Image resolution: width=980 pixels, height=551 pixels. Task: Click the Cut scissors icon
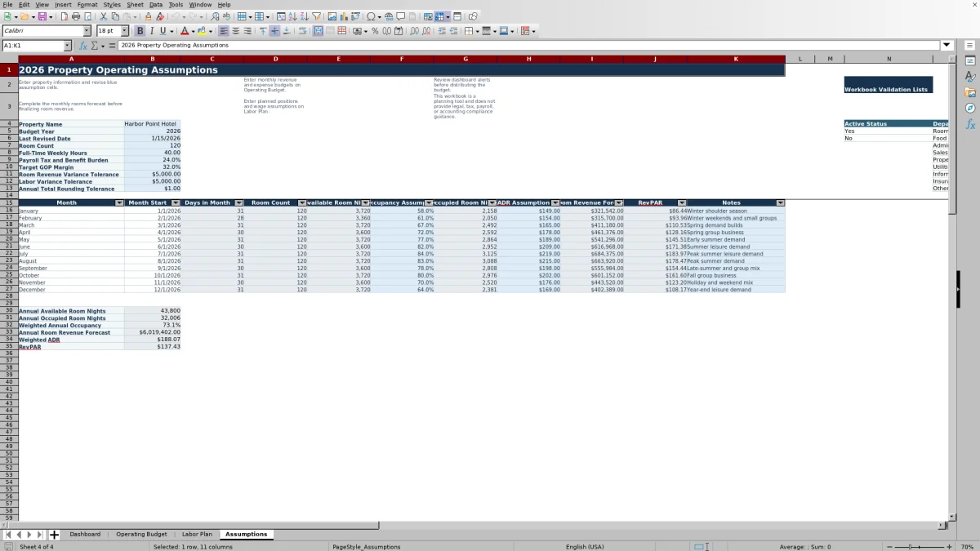tap(104, 16)
